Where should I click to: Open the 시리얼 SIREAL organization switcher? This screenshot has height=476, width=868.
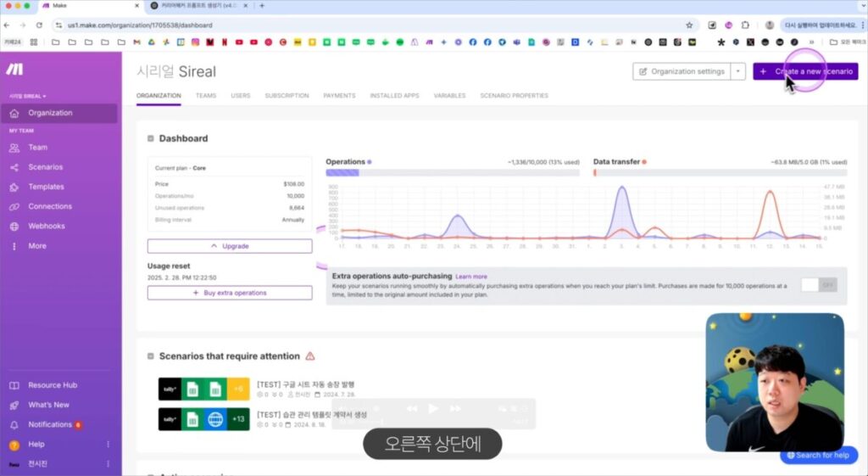click(x=28, y=97)
